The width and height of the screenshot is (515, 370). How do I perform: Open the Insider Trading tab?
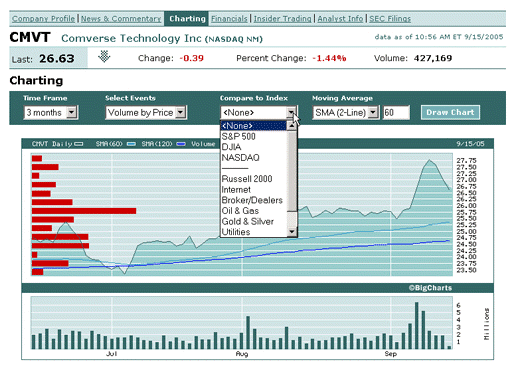coord(282,19)
